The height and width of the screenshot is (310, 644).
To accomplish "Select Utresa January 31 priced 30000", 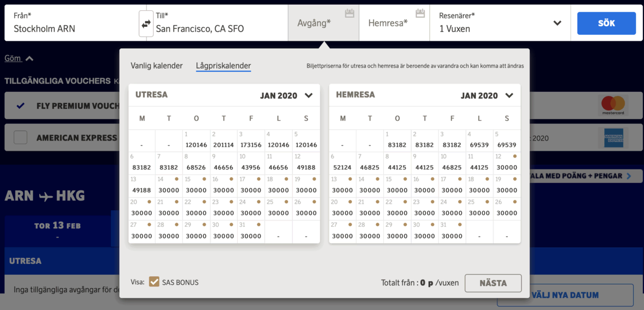I will click(251, 231).
